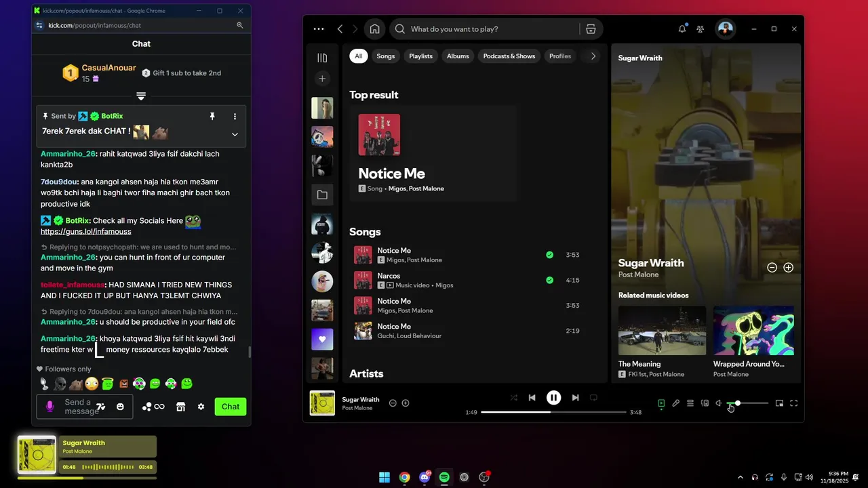
Task: Filter search results by Playlists
Action: pyautogui.click(x=420, y=56)
